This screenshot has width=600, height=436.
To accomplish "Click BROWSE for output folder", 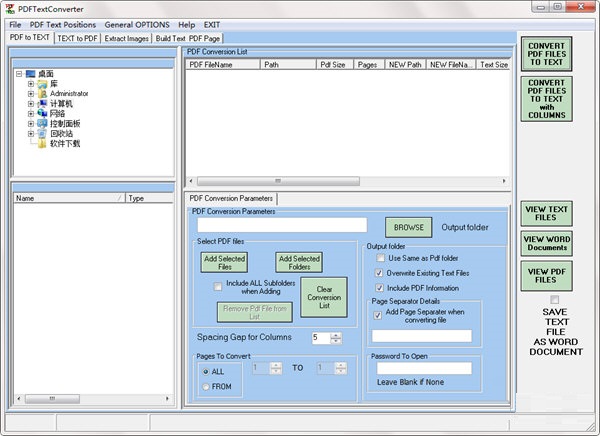I will (409, 227).
